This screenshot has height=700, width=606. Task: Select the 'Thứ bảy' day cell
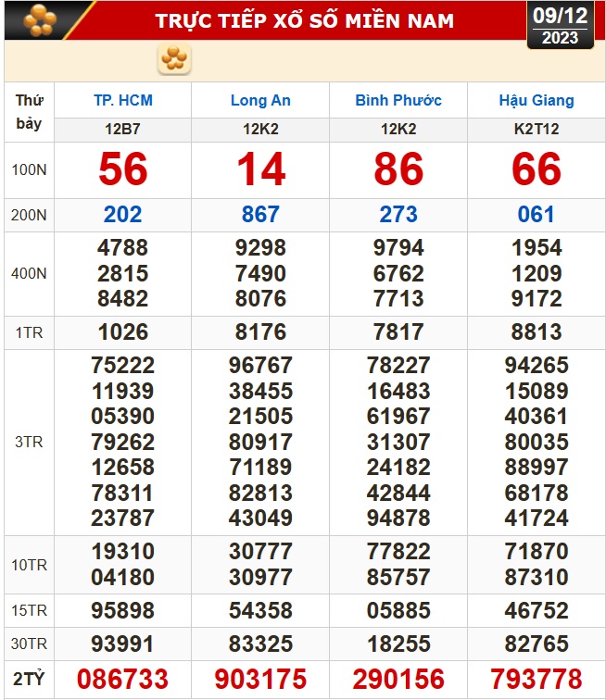[29, 112]
